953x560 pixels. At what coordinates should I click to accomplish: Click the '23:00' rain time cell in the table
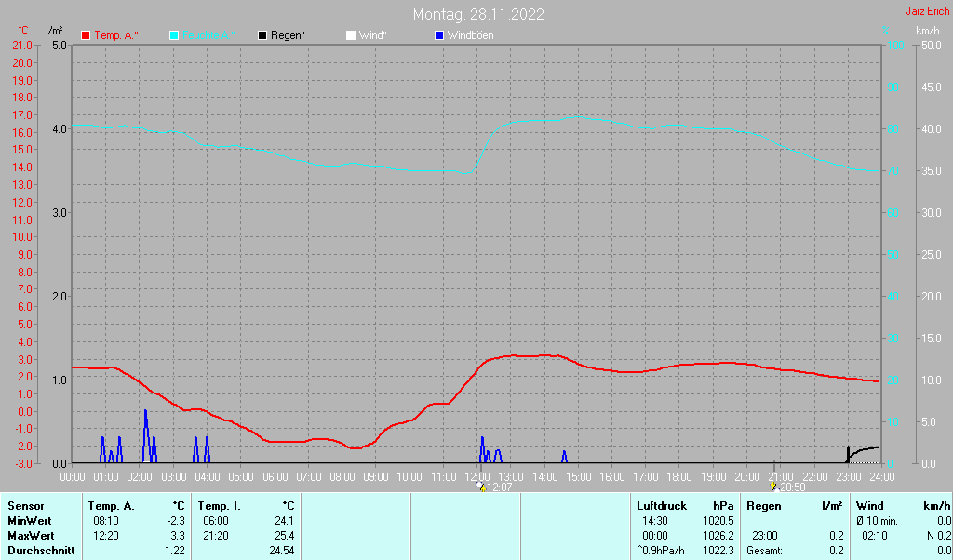tap(765, 537)
